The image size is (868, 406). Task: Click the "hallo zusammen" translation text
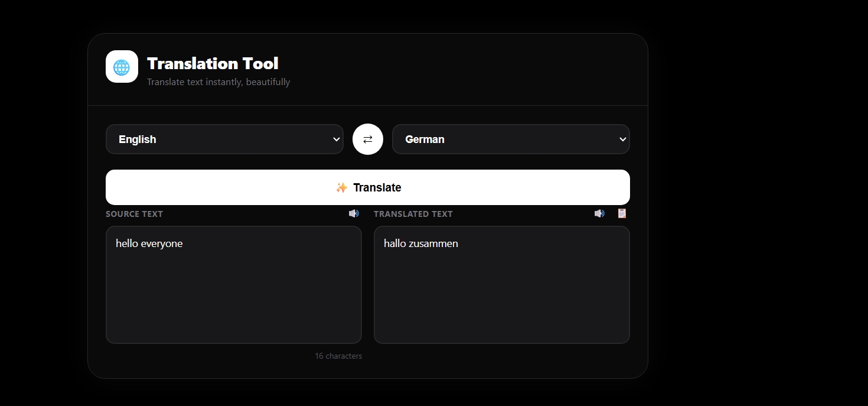(421, 243)
